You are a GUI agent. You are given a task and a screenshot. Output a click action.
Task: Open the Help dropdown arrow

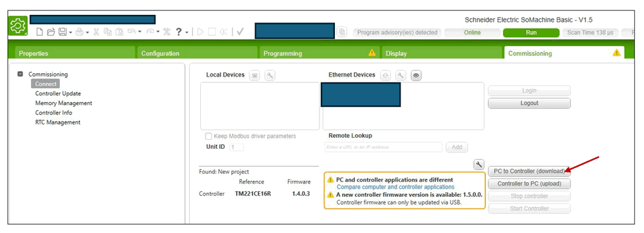pyautogui.click(x=187, y=32)
